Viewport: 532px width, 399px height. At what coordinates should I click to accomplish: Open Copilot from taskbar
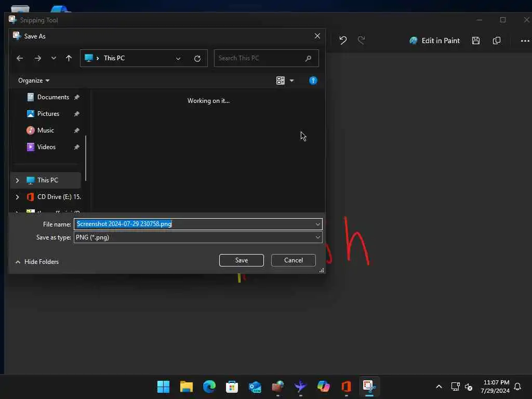click(x=323, y=387)
